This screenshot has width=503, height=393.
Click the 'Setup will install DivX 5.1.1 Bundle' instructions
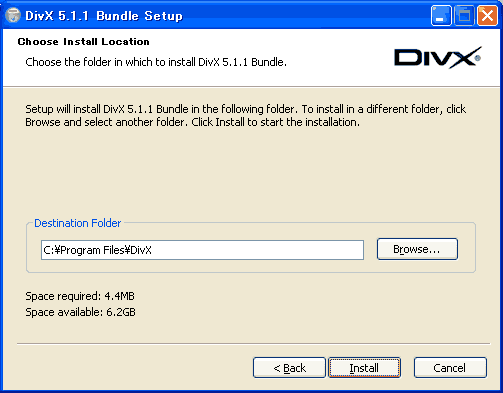coord(246,115)
